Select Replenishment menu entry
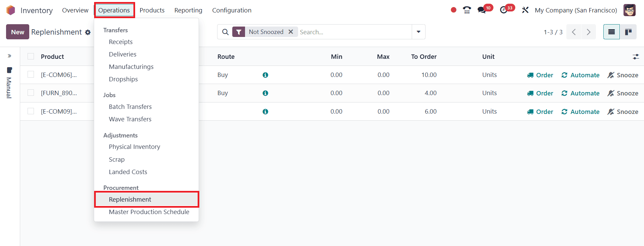 [x=147, y=200]
